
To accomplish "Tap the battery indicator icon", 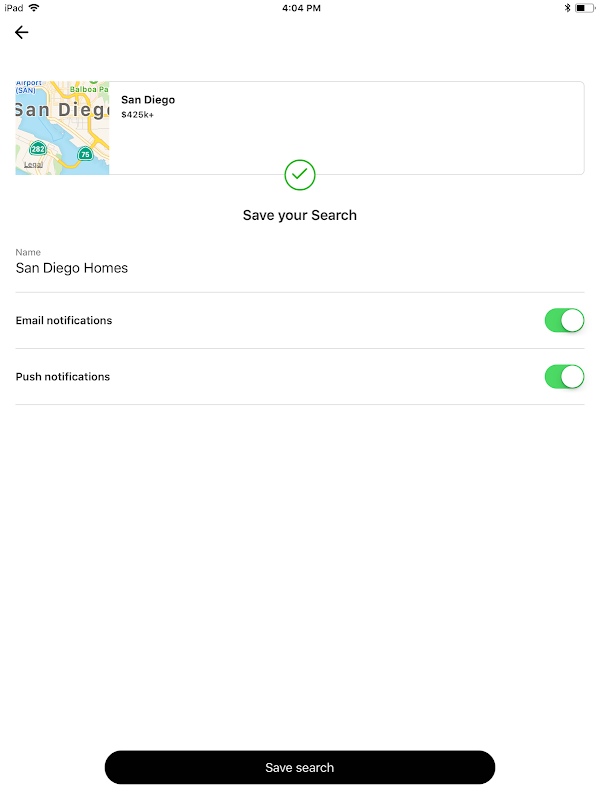I will (x=585, y=8).
